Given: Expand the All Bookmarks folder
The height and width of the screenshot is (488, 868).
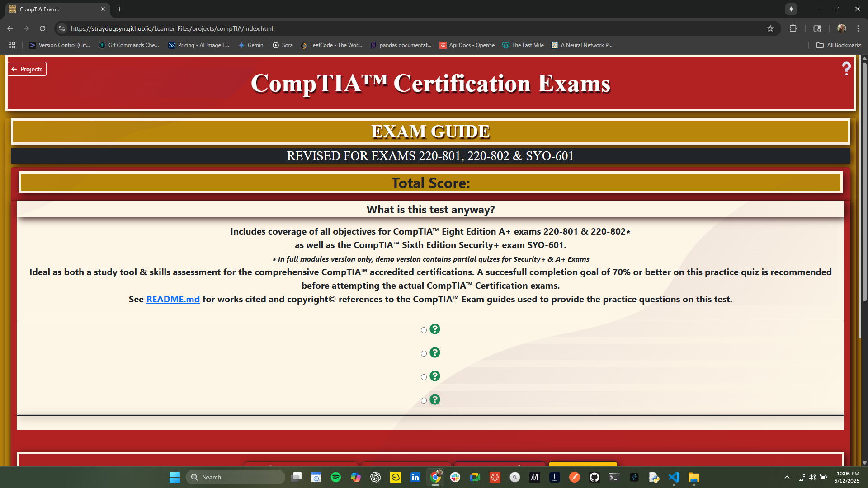Looking at the screenshot, I should pyautogui.click(x=839, y=45).
